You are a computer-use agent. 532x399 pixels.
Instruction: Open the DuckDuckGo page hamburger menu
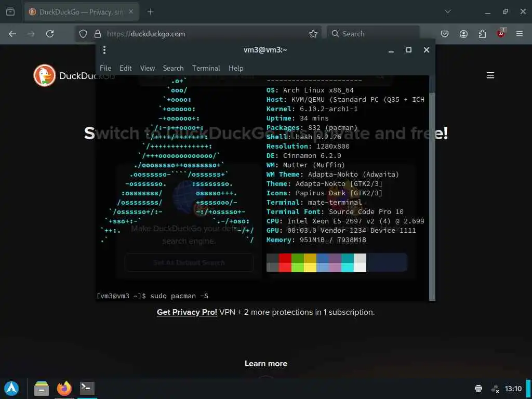coord(490,75)
